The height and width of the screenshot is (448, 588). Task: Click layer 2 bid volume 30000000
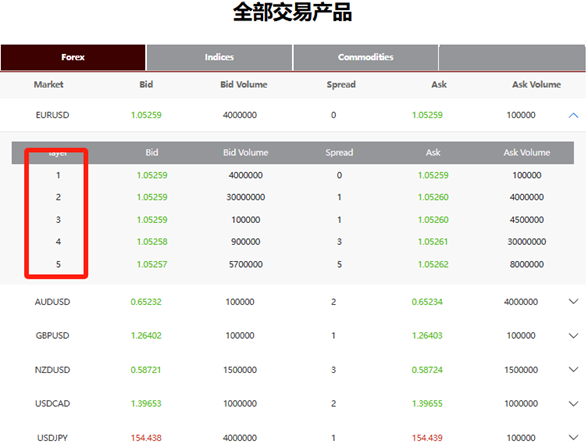point(246,197)
